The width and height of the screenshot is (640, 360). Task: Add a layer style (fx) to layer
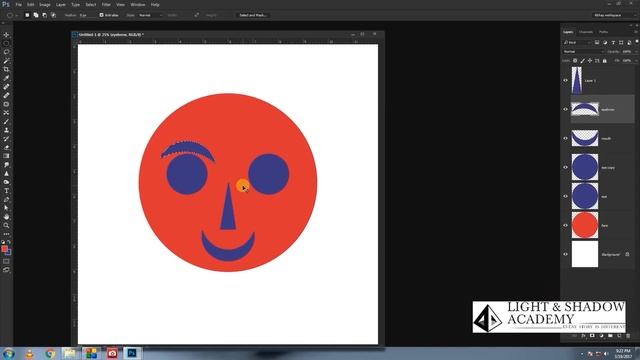(583, 336)
